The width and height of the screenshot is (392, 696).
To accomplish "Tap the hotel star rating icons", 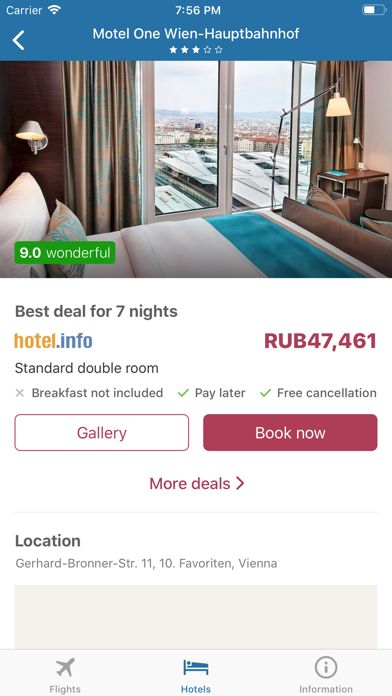I will pyautogui.click(x=196, y=50).
